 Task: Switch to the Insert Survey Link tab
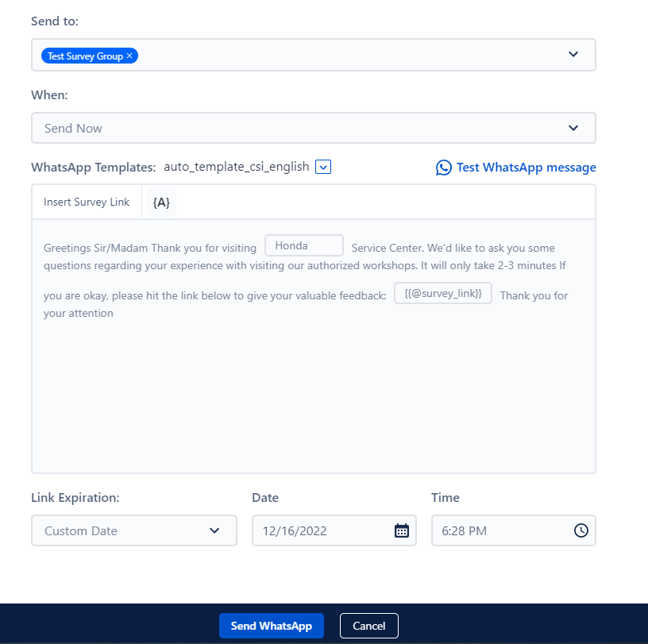(x=86, y=202)
